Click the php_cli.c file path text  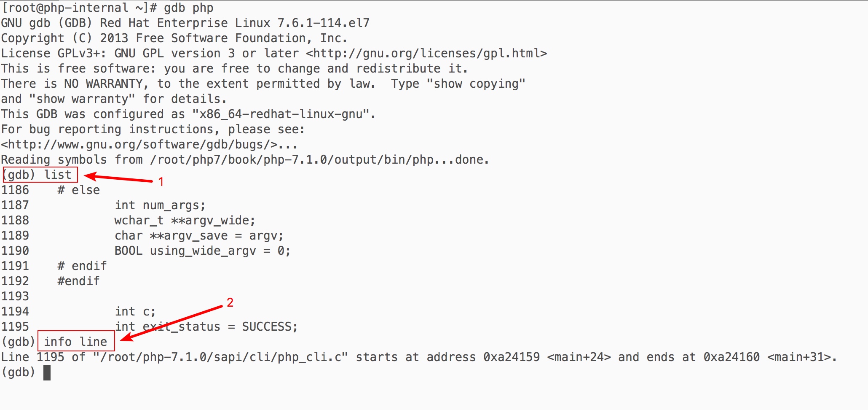point(221,357)
